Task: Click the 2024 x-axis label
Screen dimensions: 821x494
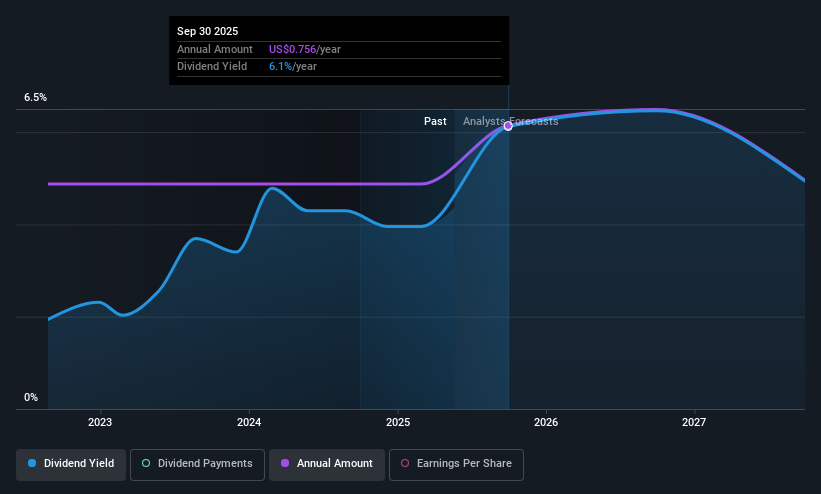Action: (249, 422)
